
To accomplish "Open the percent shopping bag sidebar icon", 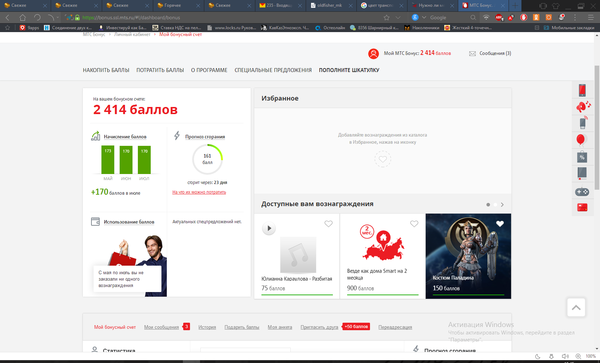I will point(582,157).
